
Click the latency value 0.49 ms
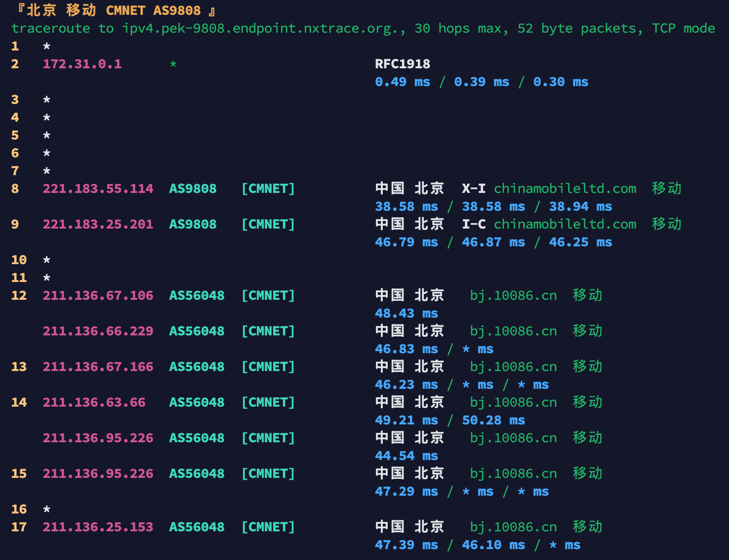tap(403, 82)
